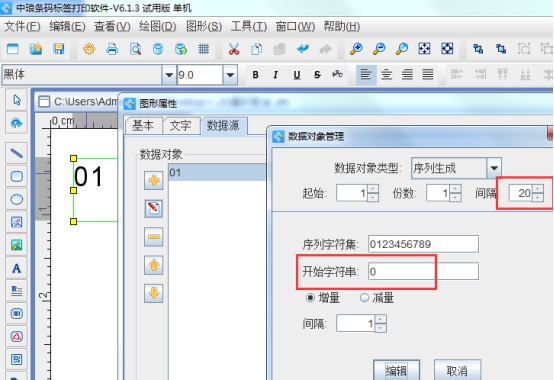The height and width of the screenshot is (380, 554).
Task: Open the 帮助(H) menu
Action: [x=342, y=26]
